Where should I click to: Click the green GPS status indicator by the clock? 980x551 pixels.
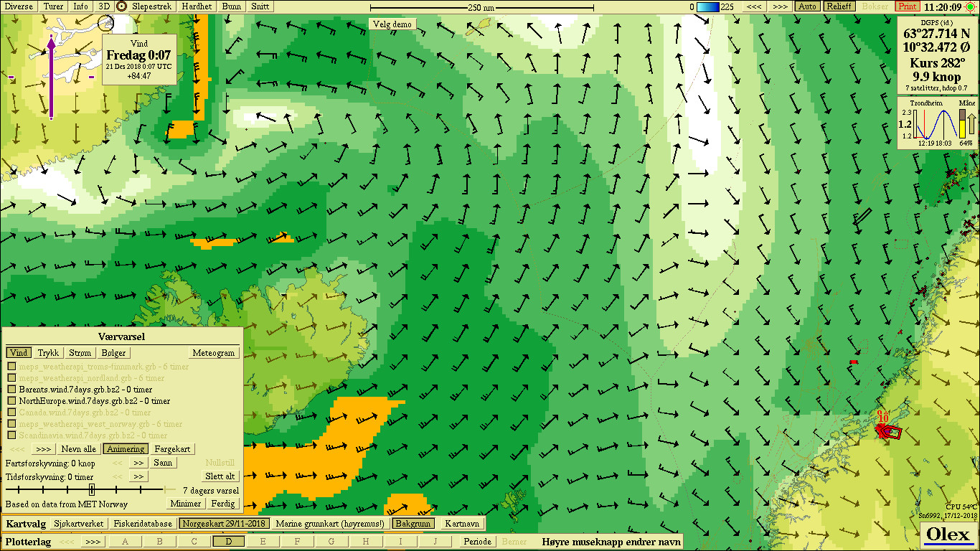[x=971, y=6]
